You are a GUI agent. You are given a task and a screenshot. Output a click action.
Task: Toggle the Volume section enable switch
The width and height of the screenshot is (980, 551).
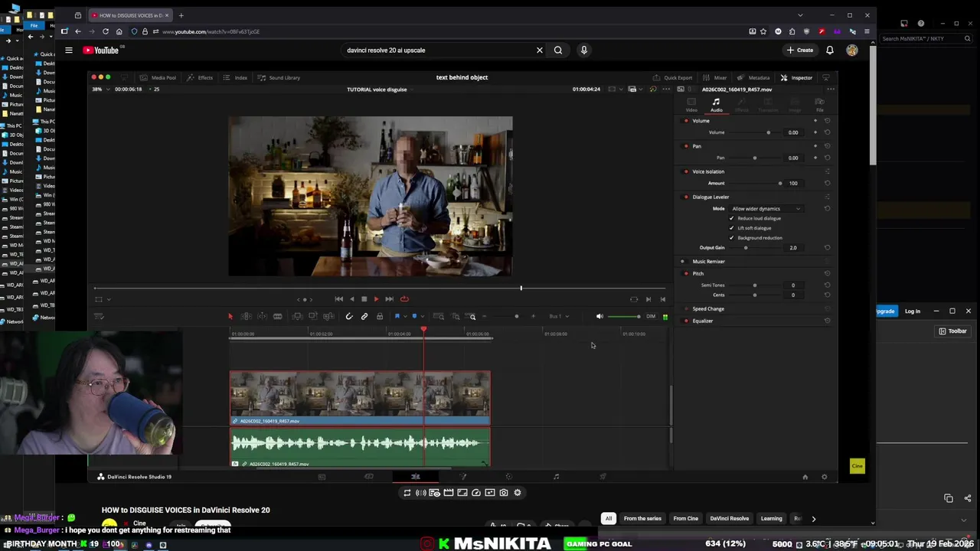[x=686, y=121]
